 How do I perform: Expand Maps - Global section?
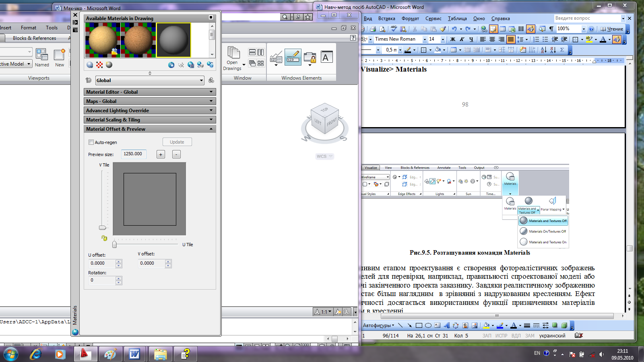[x=150, y=101]
